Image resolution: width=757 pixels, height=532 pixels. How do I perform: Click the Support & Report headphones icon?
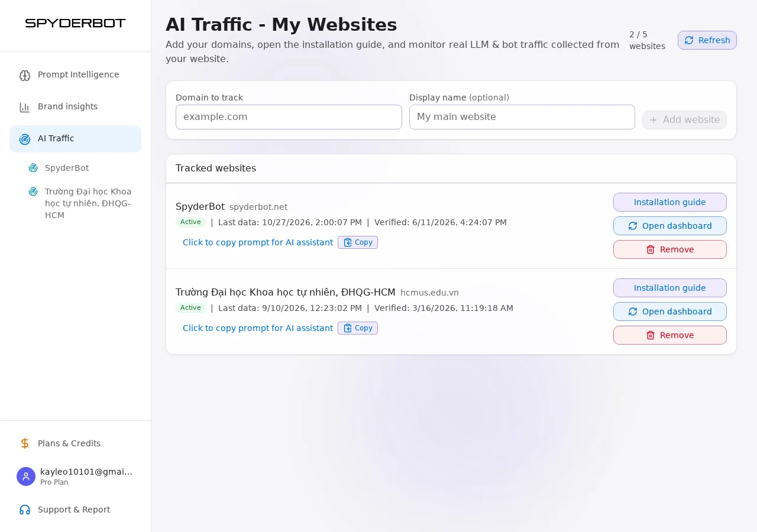[25, 510]
